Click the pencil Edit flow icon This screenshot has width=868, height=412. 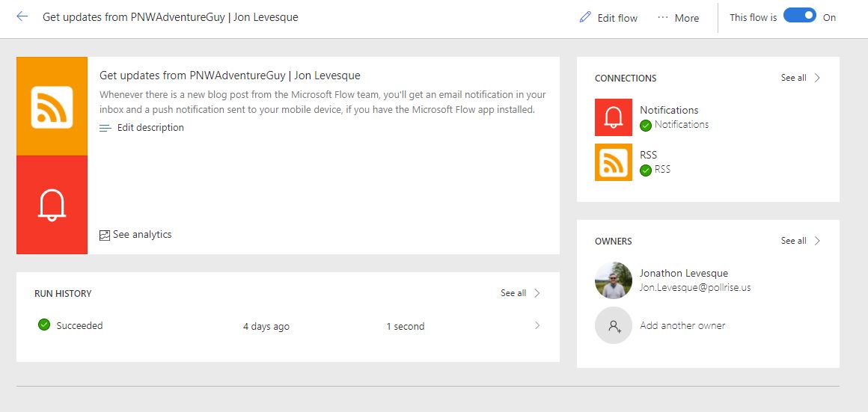click(x=585, y=17)
